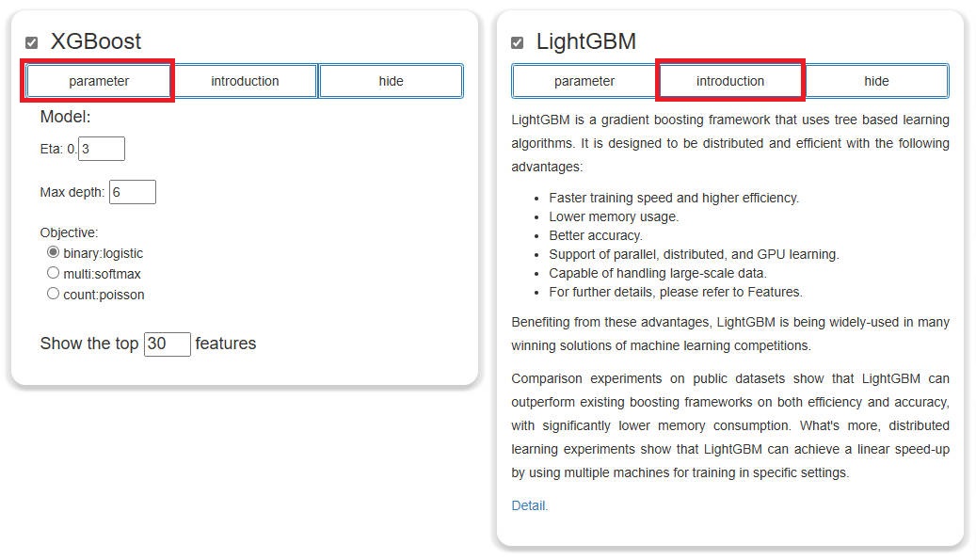This screenshot has width=976, height=560.
Task: Click the XGBoost heading title
Action: (x=96, y=41)
